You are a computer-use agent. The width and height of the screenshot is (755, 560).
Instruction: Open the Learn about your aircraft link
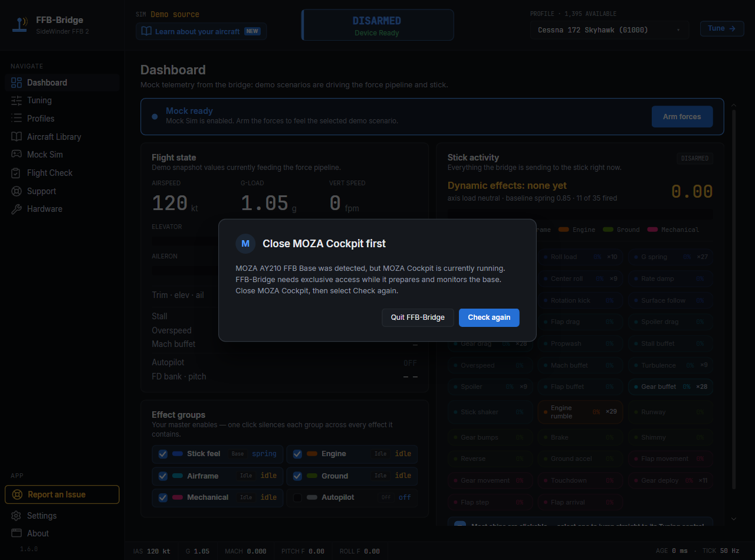pyautogui.click(x=201, y=31)
